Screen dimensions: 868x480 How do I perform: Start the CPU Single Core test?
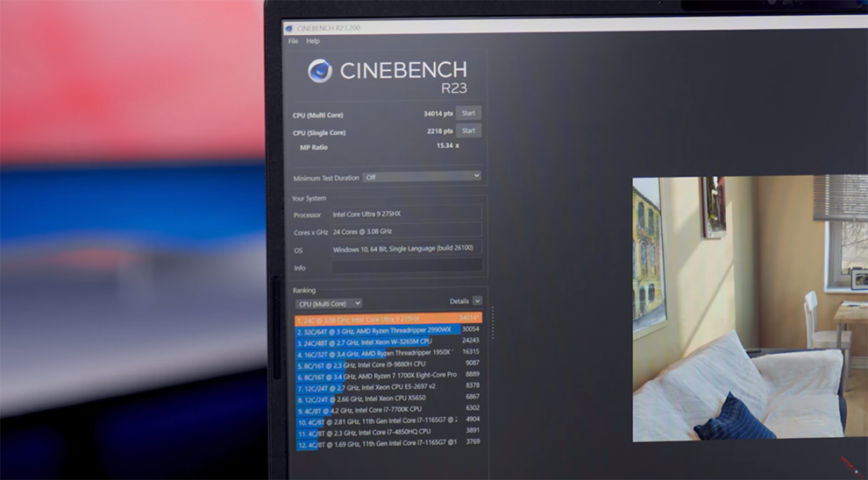468,131
